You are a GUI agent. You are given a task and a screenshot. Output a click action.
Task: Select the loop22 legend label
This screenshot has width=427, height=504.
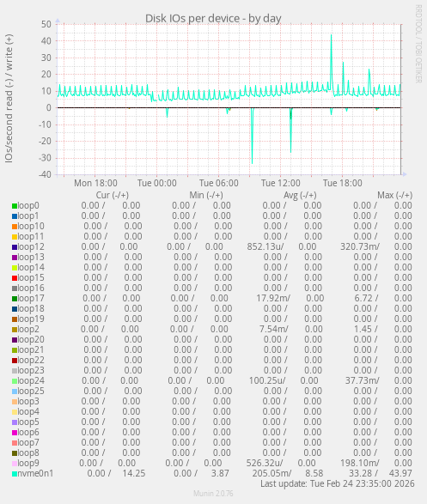point(31,360)
